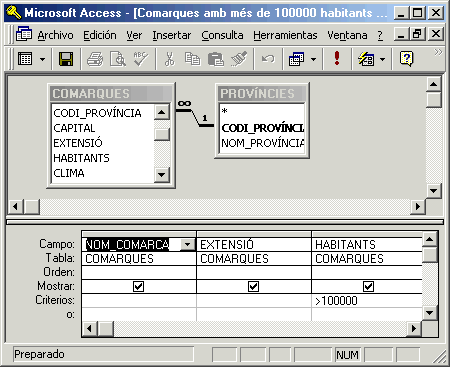Save the query with the floppy disk icon

point(66,59)
